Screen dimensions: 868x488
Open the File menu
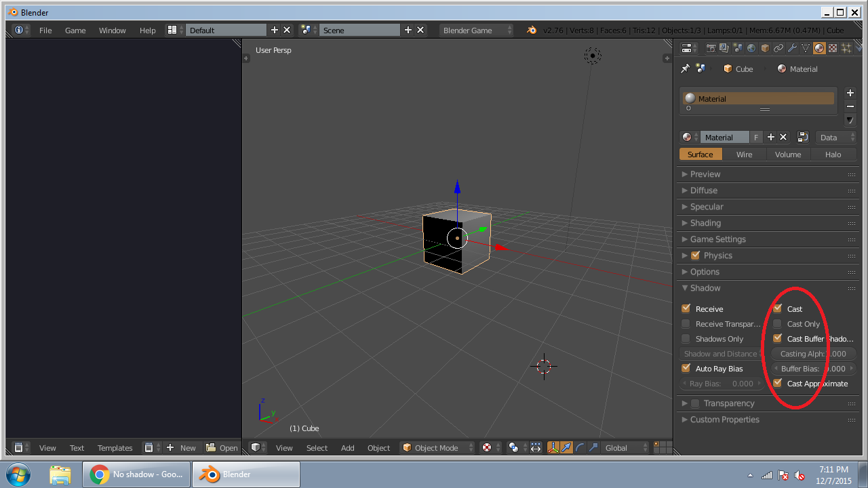coord(45,30)
